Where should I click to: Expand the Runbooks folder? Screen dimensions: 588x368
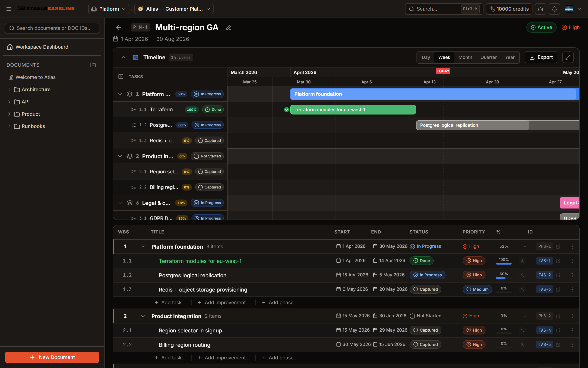[9, 126]
